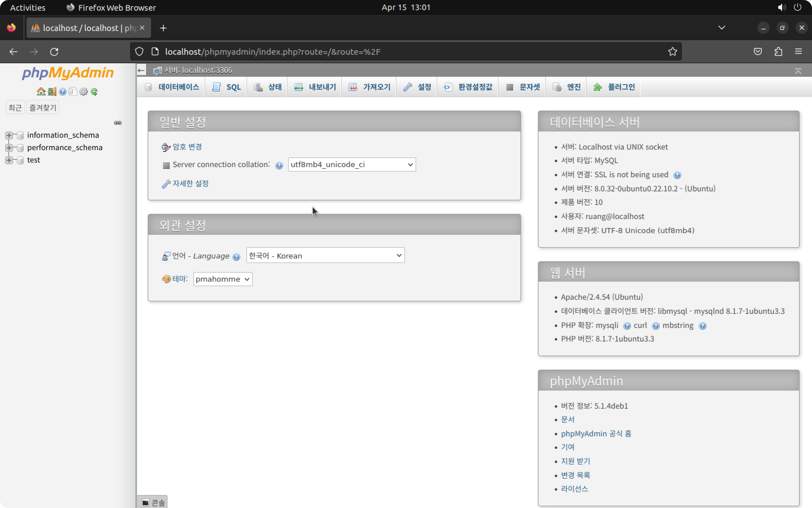
Task: Open the 데이터베이스 tab
Action: point(172,87)
